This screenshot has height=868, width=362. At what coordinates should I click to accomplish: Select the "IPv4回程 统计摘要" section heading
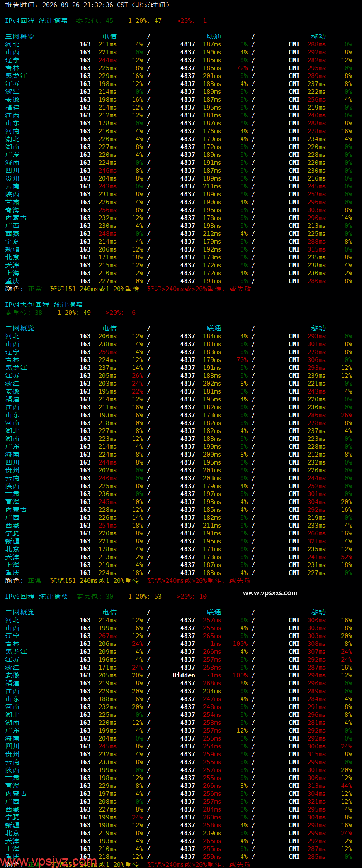tap(36, 21)
